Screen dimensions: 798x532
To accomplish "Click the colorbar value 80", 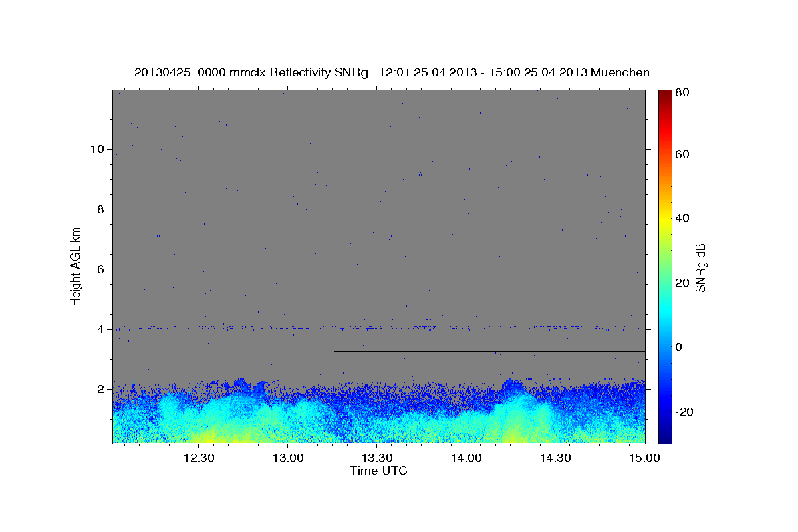I will (x=682, y=93).
